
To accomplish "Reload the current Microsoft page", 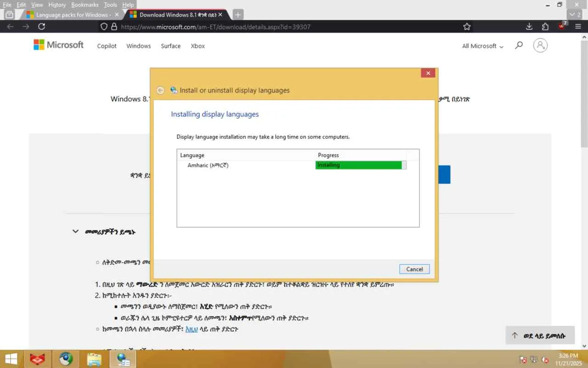I will 41,27.
